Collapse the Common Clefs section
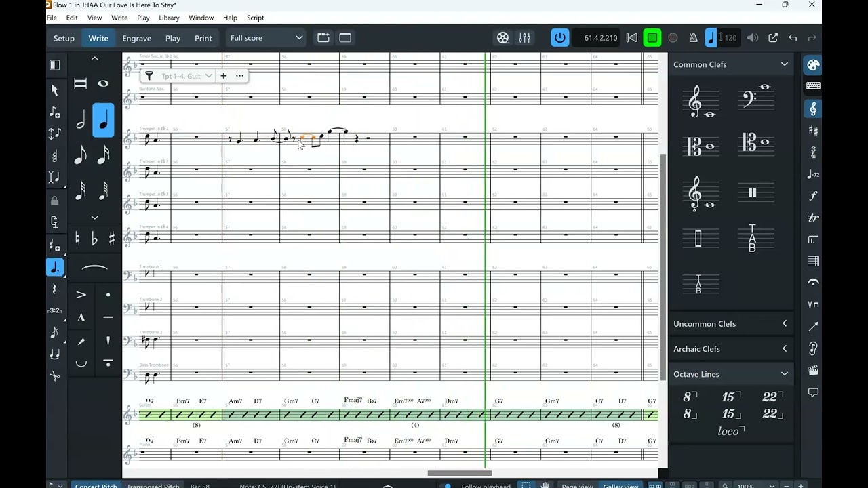The width and height of the screenshot is (868, 488). coord(784,64)
